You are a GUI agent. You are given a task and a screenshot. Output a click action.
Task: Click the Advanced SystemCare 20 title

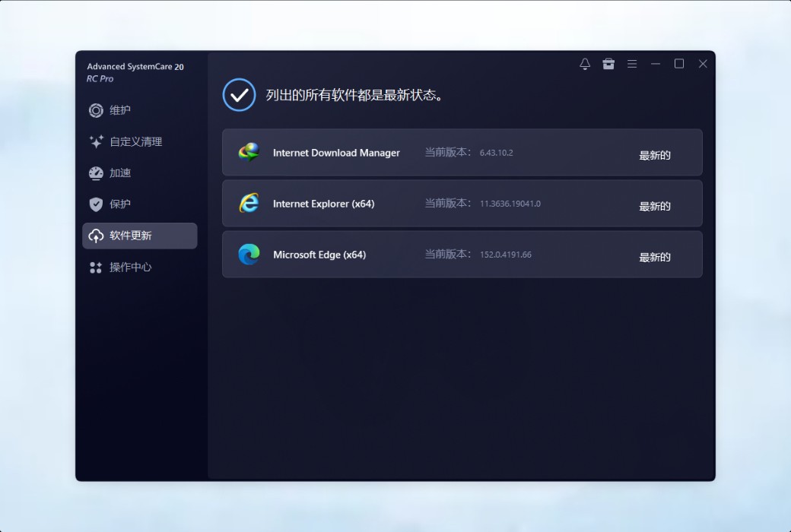click(x=135, y=67)
